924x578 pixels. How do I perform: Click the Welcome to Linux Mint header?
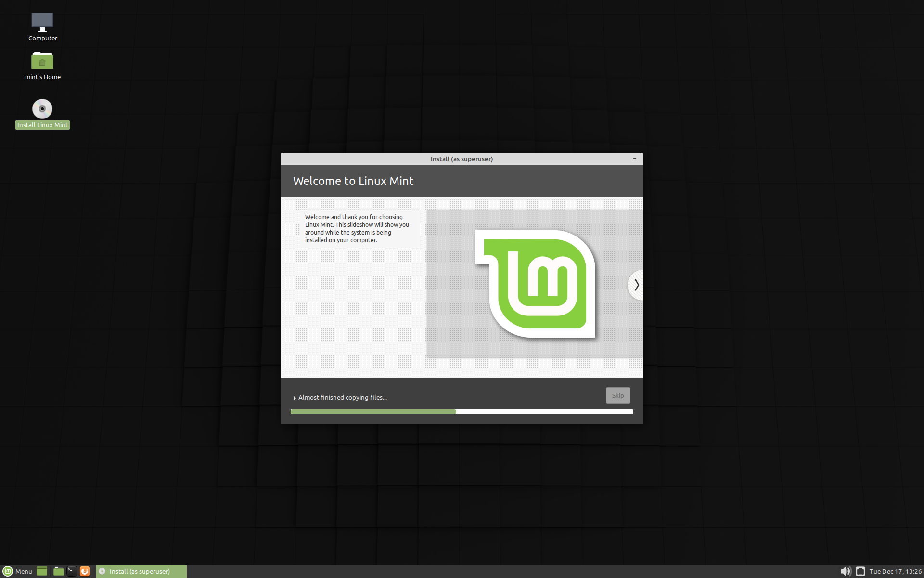[353, 181]
